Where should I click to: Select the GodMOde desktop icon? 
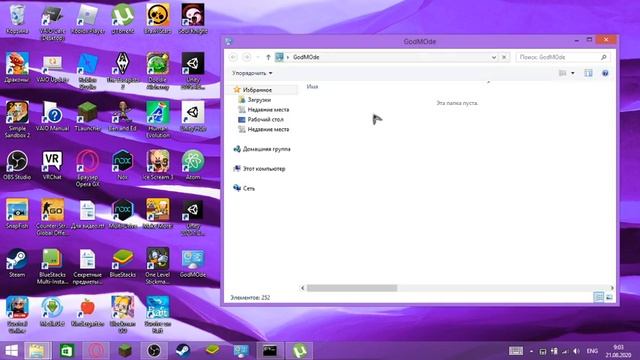pos(193,263)
